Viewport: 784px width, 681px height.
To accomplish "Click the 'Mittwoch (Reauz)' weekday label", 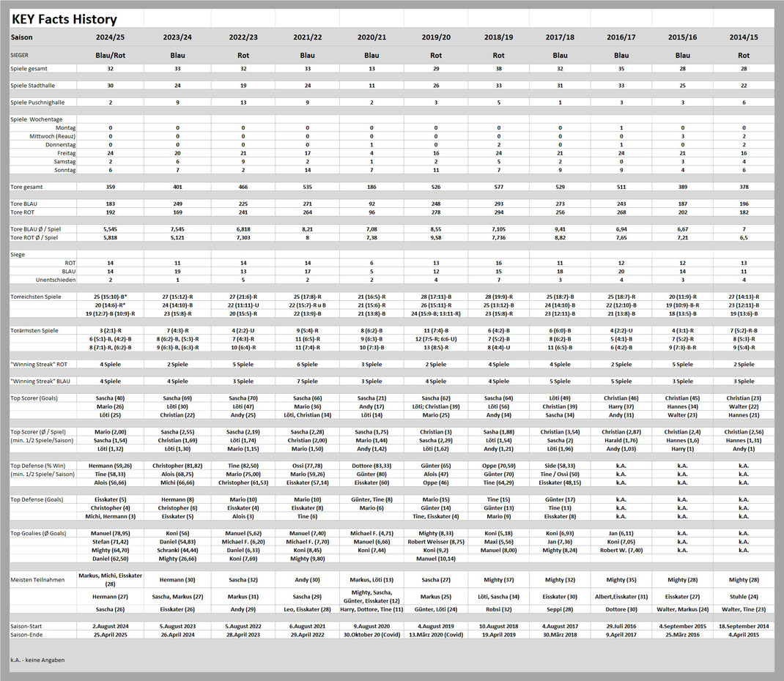I will click(53, 136).
